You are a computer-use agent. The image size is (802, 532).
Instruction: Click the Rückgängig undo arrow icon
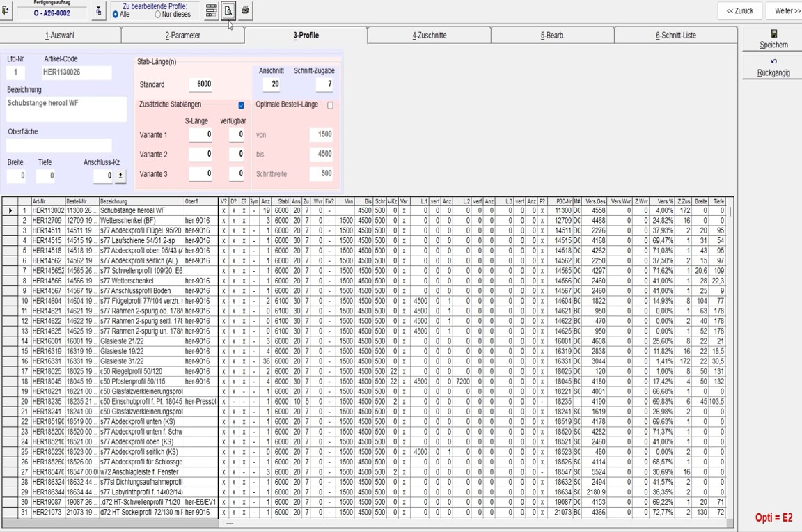[773, 62]
